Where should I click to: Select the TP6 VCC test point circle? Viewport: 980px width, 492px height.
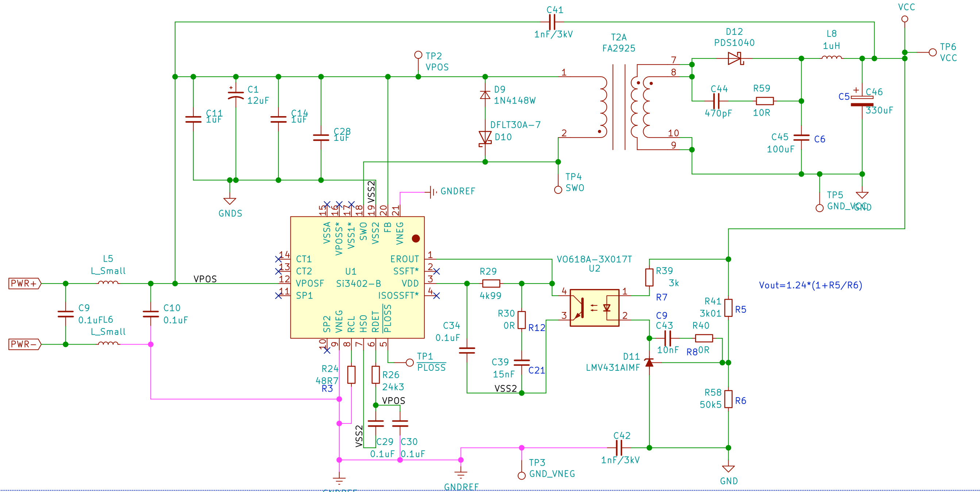click(x=933, y=53)
